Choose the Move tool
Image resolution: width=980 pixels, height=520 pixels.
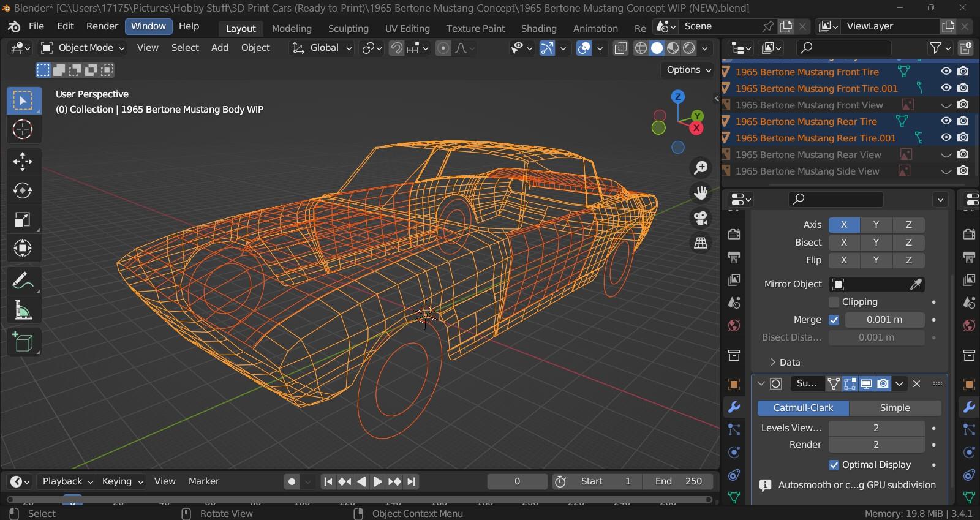23,162
